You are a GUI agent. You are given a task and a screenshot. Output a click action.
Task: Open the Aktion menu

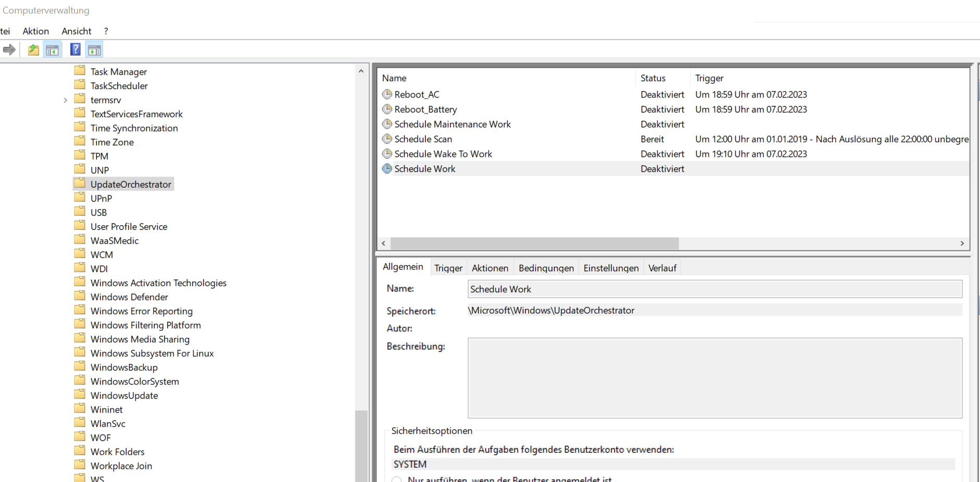(36, 31)
